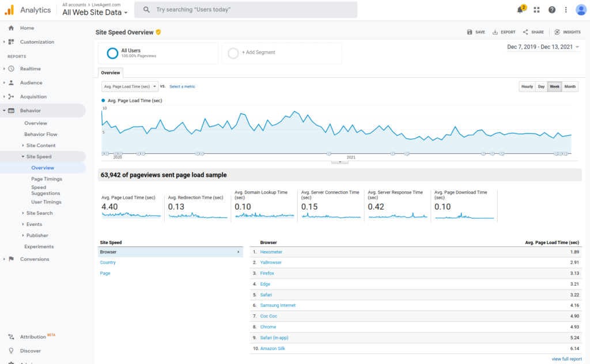Switch to the Overview tab

click(111, 73)
